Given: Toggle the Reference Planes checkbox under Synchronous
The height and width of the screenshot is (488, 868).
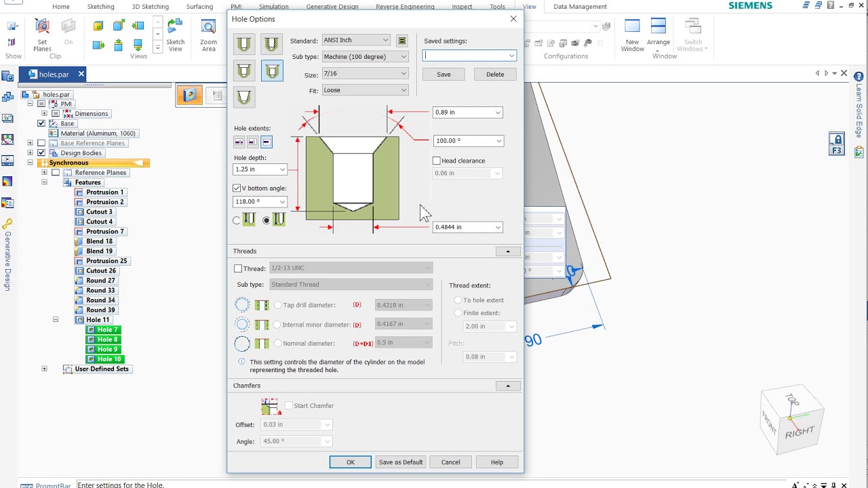Looking at the screenshot, I should [x=56, y=173].
